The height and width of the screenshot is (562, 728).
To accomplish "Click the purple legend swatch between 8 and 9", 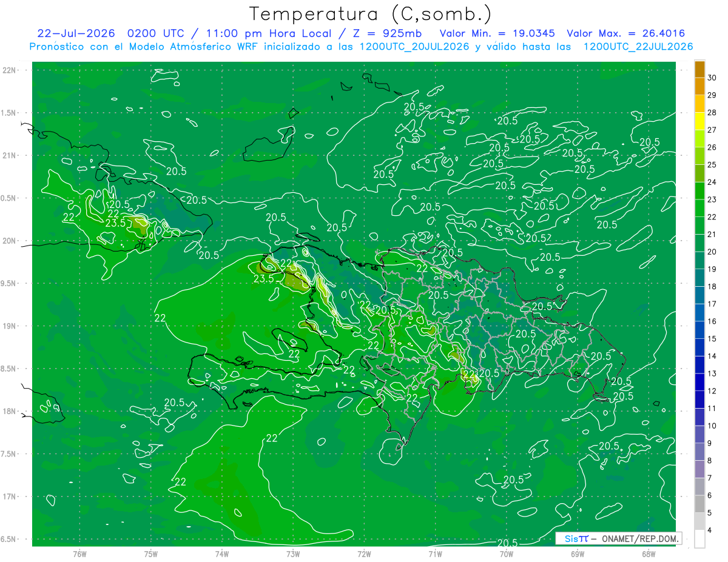I will 700,452.
